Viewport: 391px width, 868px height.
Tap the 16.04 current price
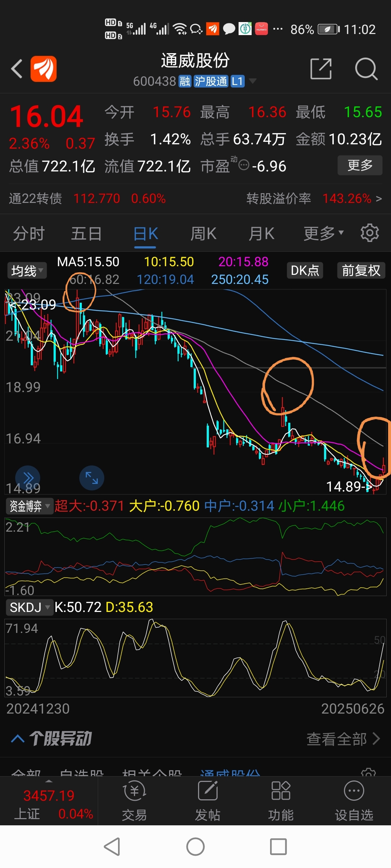[x=46, y=116]
